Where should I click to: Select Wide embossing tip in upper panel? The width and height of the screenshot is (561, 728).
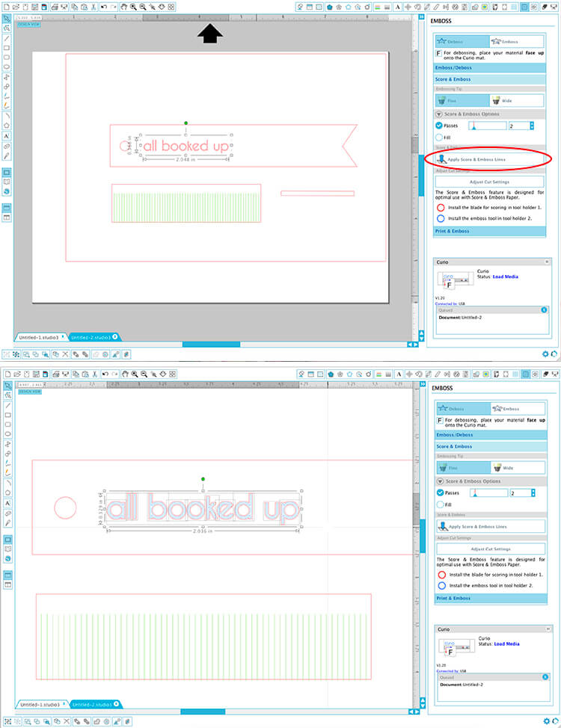(x=516, y=100)
